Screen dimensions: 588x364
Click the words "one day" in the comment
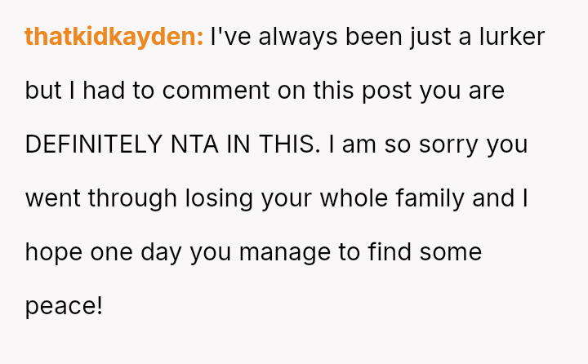coord(135,252)
